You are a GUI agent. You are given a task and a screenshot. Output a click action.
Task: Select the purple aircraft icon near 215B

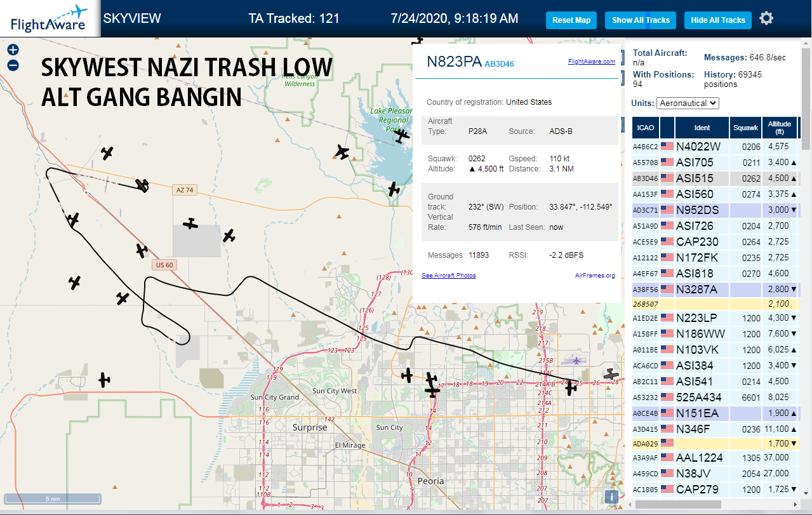pyautogui.click(x=576, y=361)
